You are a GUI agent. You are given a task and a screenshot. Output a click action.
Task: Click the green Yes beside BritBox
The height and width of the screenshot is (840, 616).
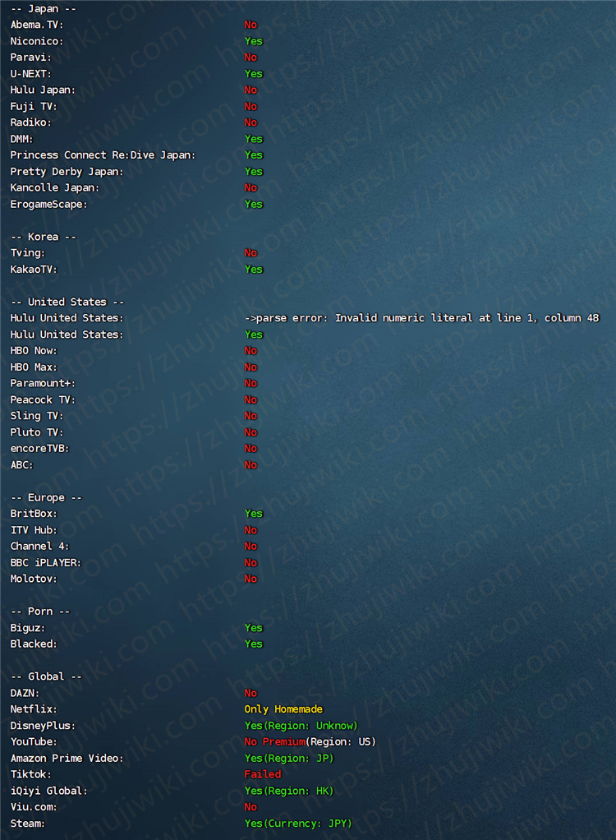(x=254, y=514)
